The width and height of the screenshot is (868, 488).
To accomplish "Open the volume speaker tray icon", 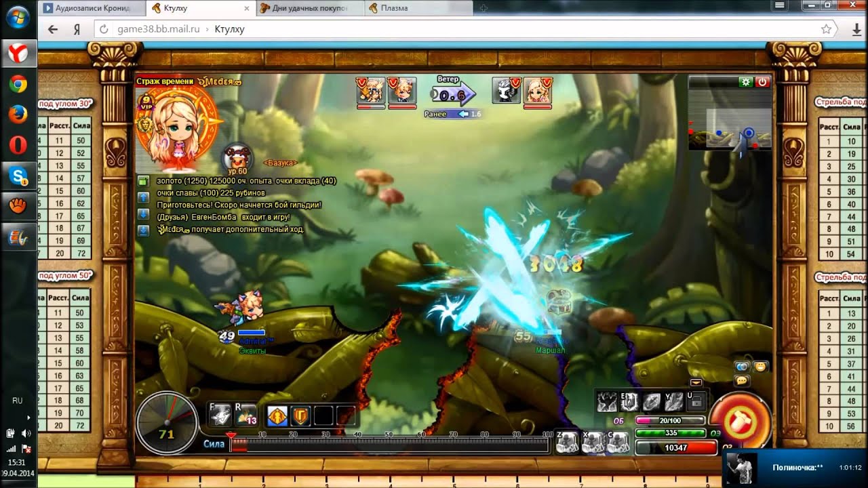I will 26,433.
